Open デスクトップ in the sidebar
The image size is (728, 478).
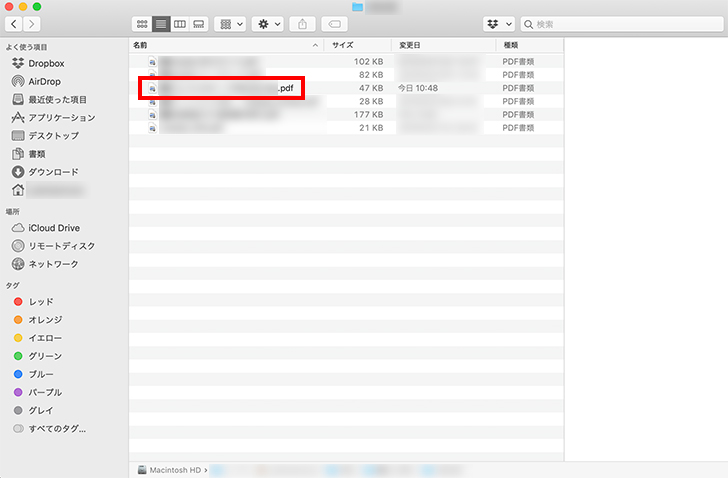click(x=45, y=136)
